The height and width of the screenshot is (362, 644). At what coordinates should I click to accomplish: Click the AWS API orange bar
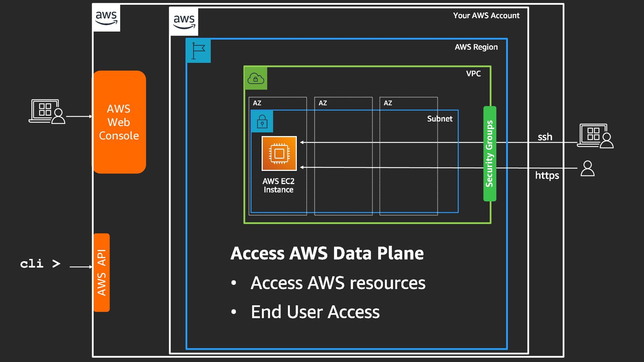[x=102, y=272]
